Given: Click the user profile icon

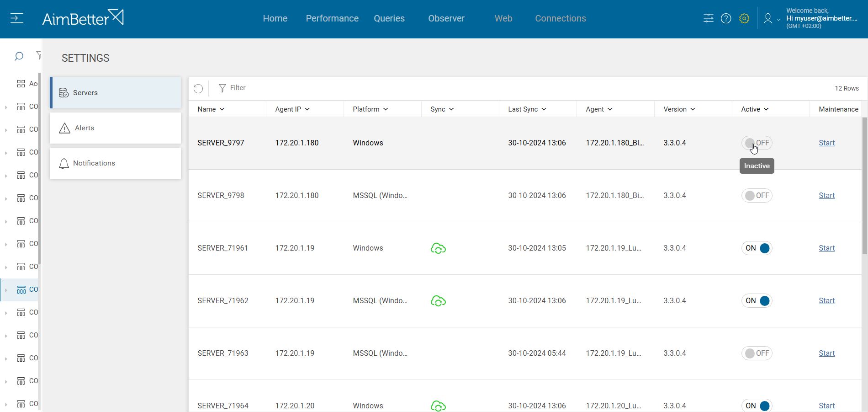Looking at the screenshot, I should point(768,18).
